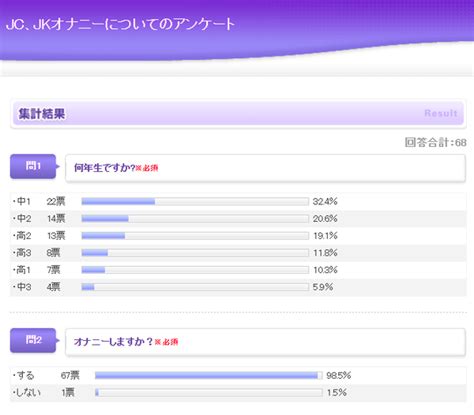This screenshot has height=415, width=474.
Task: Click the 問2 purple badge
Action: tap(33, 340)
